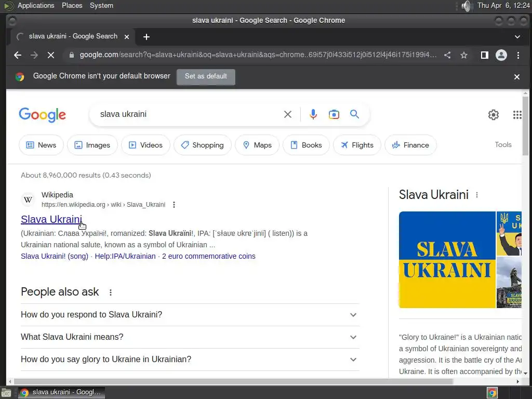Click Set as default button
Viewport: 532px width, 399px height.
coord(206,76)
